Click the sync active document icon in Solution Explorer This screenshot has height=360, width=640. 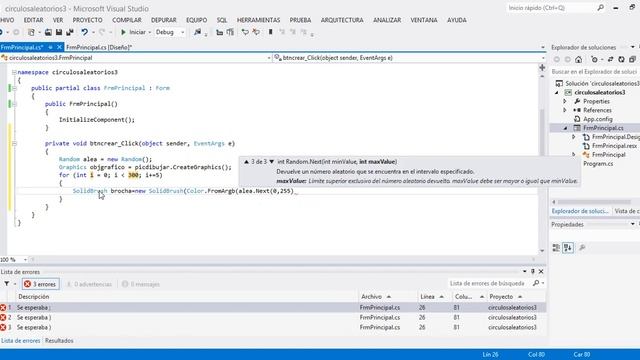pyautogui.click(x=610, y=60)
